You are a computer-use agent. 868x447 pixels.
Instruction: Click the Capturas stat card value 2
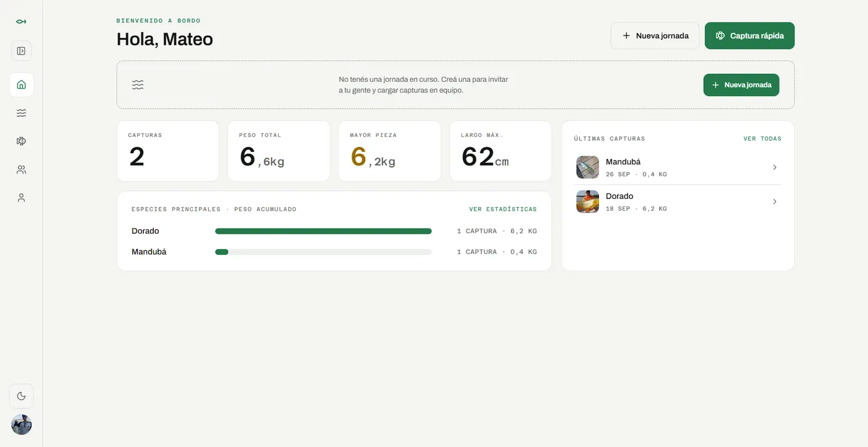(x=137, y=157)
